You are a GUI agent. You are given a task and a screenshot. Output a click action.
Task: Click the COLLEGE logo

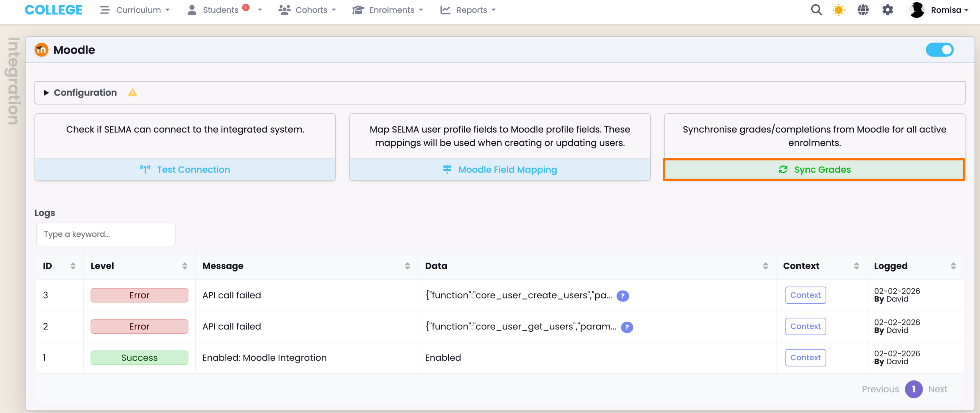[x=54, y=10]
